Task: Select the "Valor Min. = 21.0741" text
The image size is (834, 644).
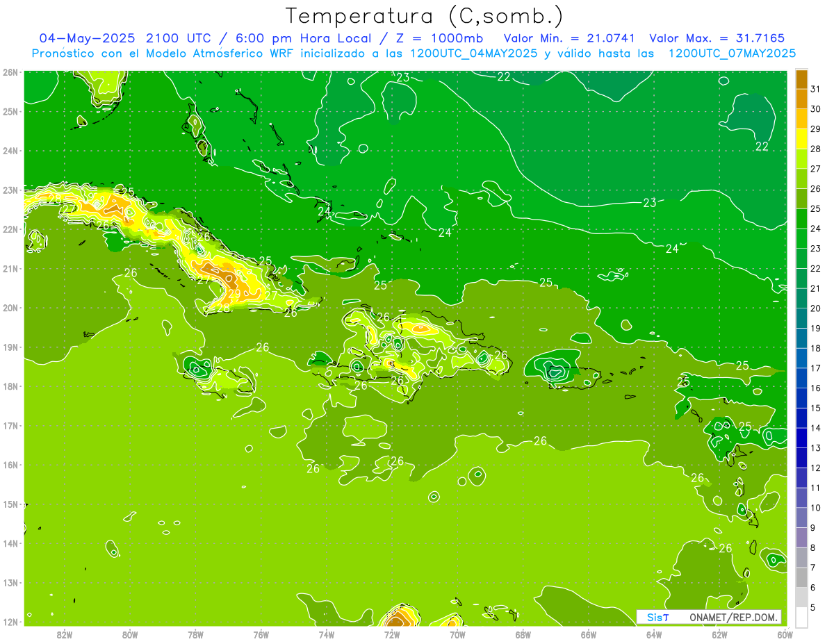Action: [569, 38]
